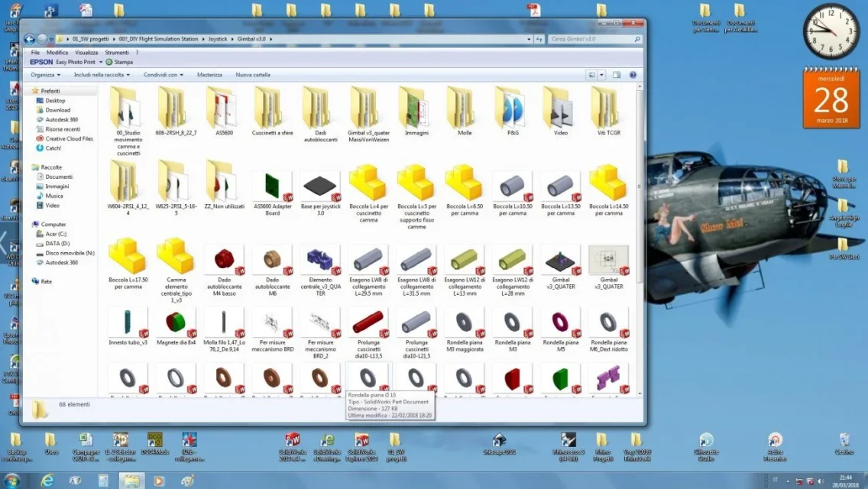Open the view options dropdown arrow

coord(601,75)
